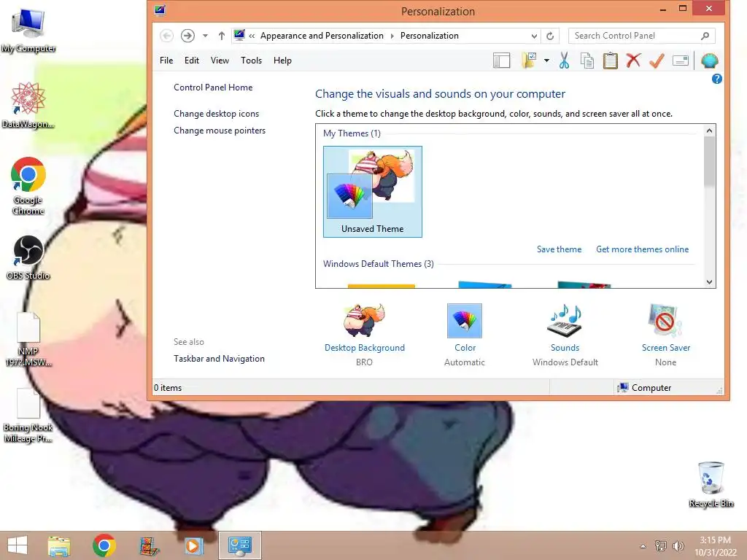
Task: Select the Recycle Bin desktop icon
Action: tap(711, 484)
